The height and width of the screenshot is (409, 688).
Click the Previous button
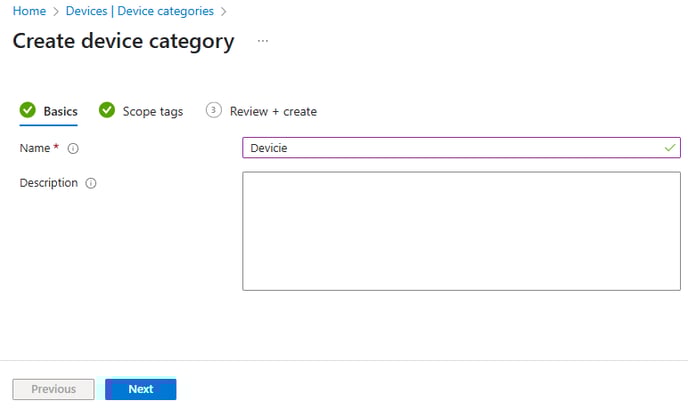[54, 389]
